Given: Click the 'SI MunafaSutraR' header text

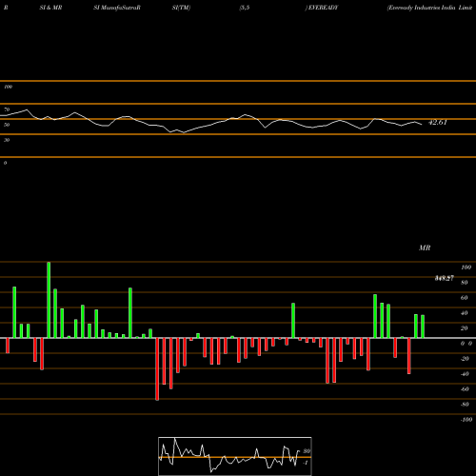Looking at the screenshot, I should (x=117, y=8).
